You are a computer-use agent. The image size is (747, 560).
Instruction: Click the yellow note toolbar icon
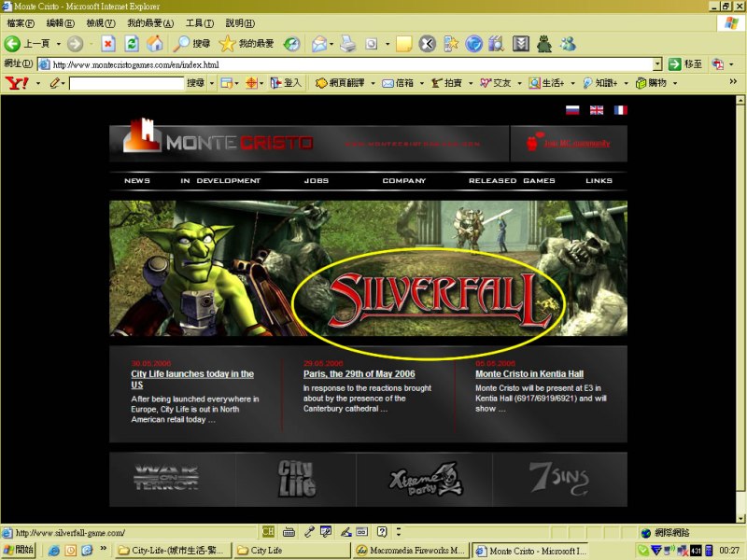403,44
